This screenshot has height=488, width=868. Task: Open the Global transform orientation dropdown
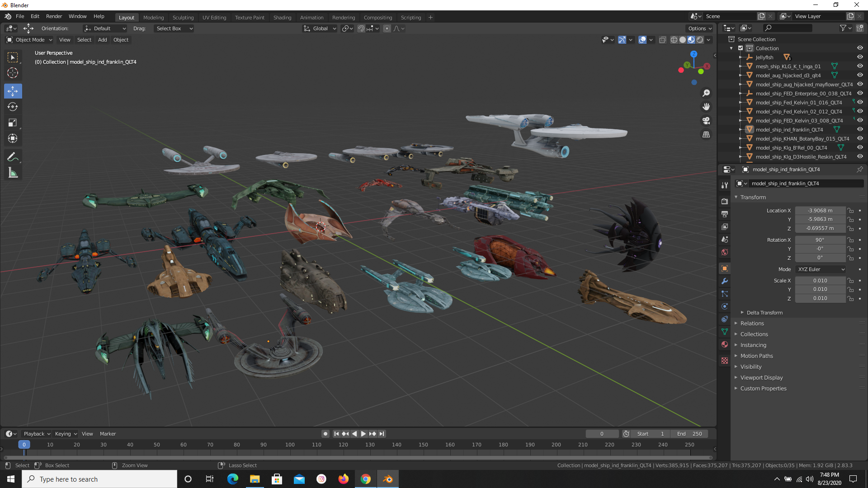[320, 28]
